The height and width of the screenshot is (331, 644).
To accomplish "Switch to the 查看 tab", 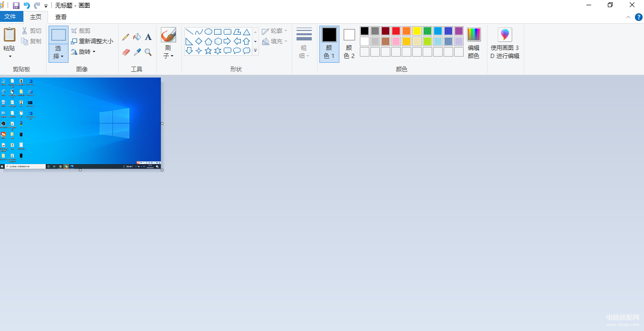I will [x=61, y=17].
